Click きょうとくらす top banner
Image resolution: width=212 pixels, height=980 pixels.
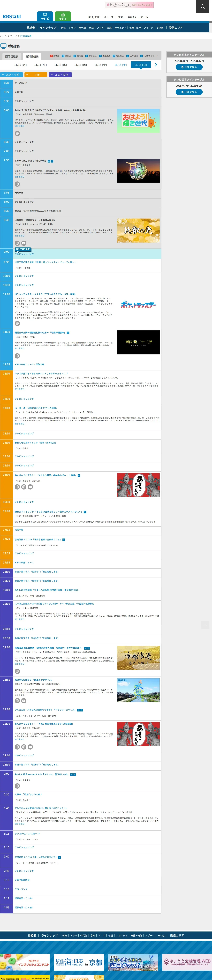pos(129,5)
